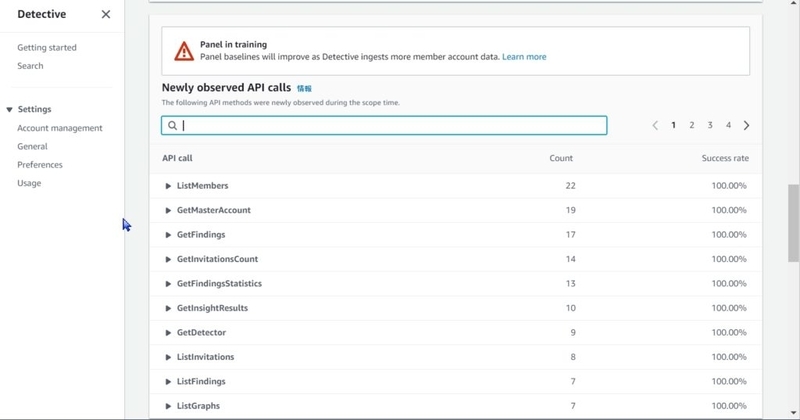The width and height of the screenshot is (800, 420).
Task: Close the Detective navigation panel
Action: tap(106, 14)
